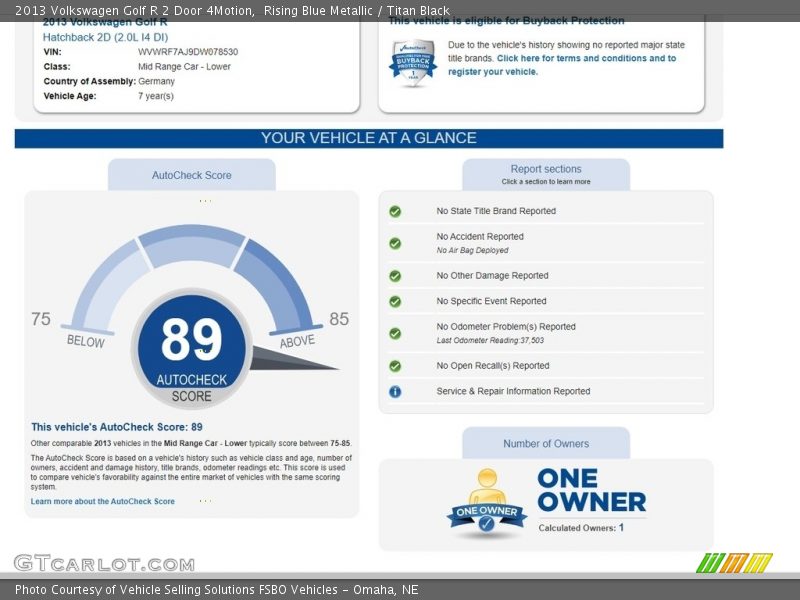Click the '75' gauge lower bound label

pyautogui.click(x=41, y=319)
